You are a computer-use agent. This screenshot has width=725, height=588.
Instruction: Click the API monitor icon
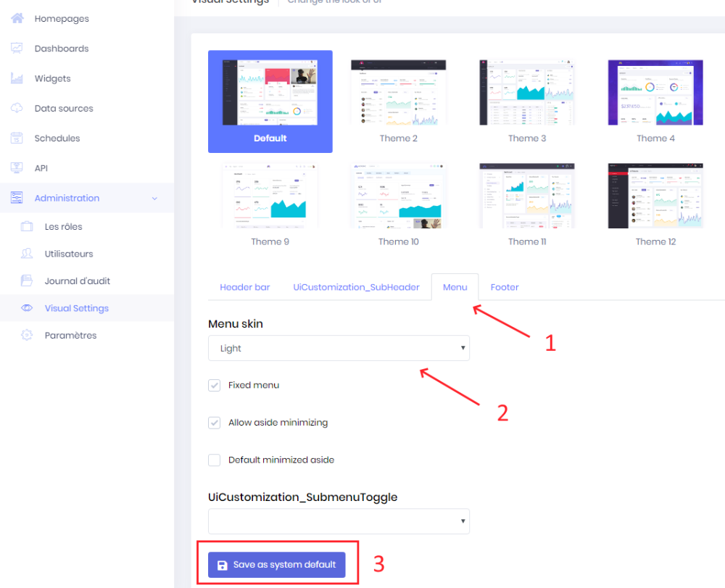(17, 167)
